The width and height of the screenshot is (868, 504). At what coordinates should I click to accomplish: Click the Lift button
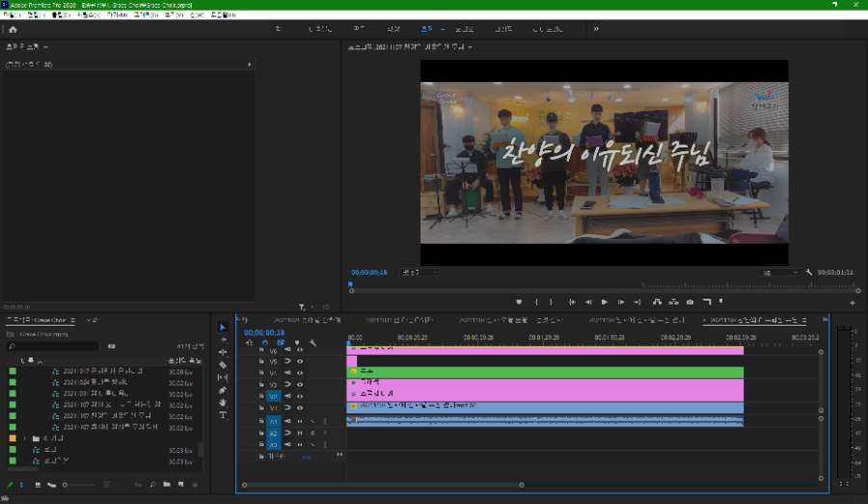click(657, 302)
